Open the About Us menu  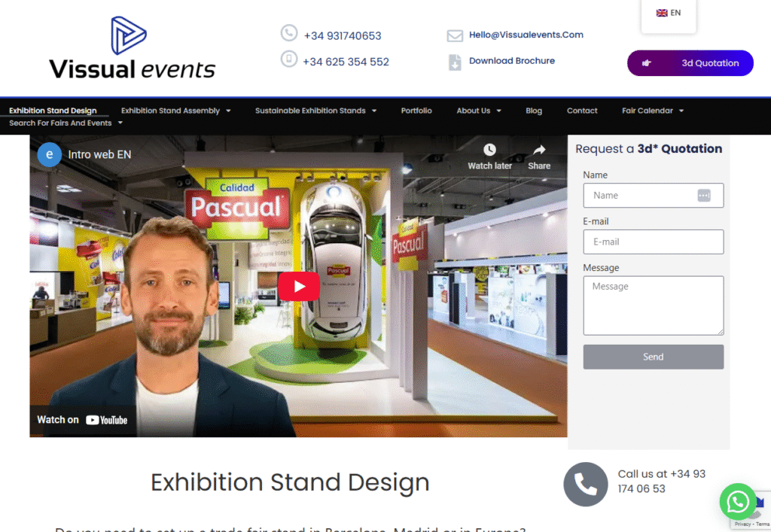tap(473, 111)
